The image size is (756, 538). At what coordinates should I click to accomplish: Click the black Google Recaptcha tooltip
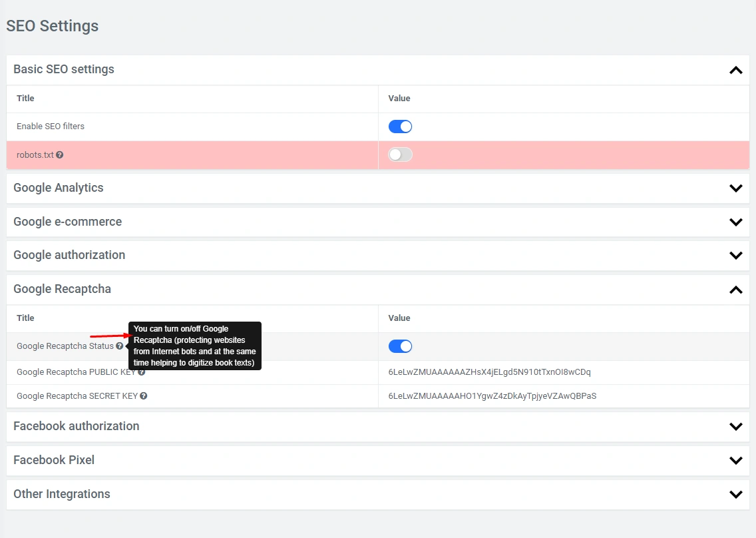(194, 346)
